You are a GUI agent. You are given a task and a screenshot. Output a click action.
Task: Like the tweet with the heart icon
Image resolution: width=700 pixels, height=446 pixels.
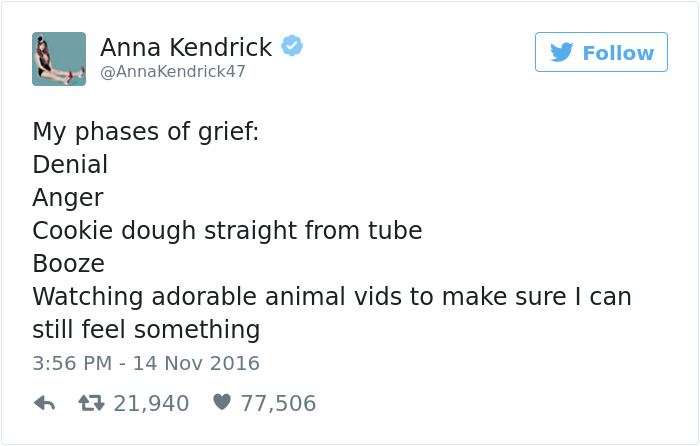[222, 402]
